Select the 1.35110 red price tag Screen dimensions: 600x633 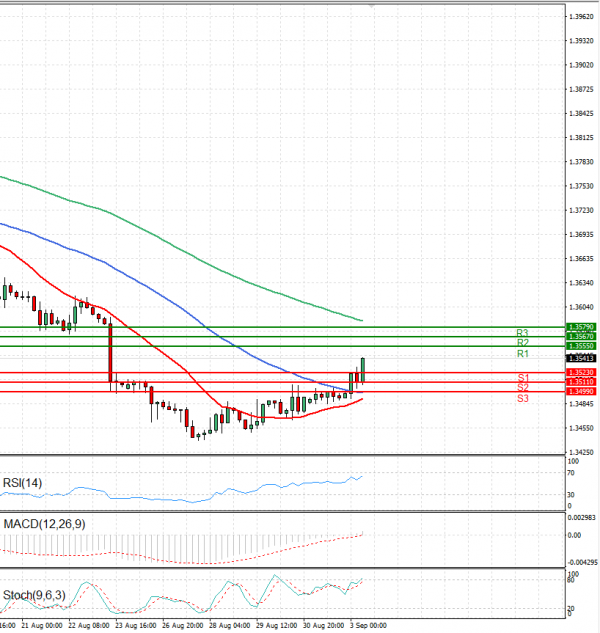tap(581, 382)
